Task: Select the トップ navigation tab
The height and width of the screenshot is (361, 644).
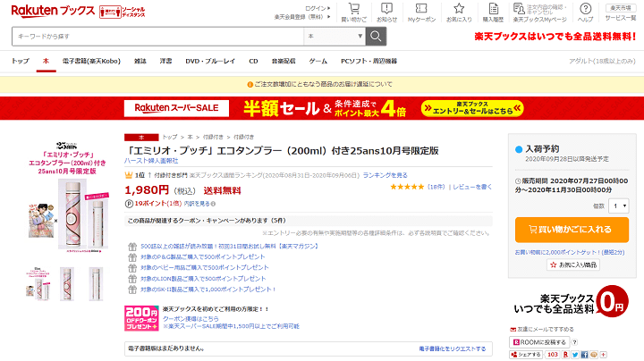Action: click(x=20, y=61)
